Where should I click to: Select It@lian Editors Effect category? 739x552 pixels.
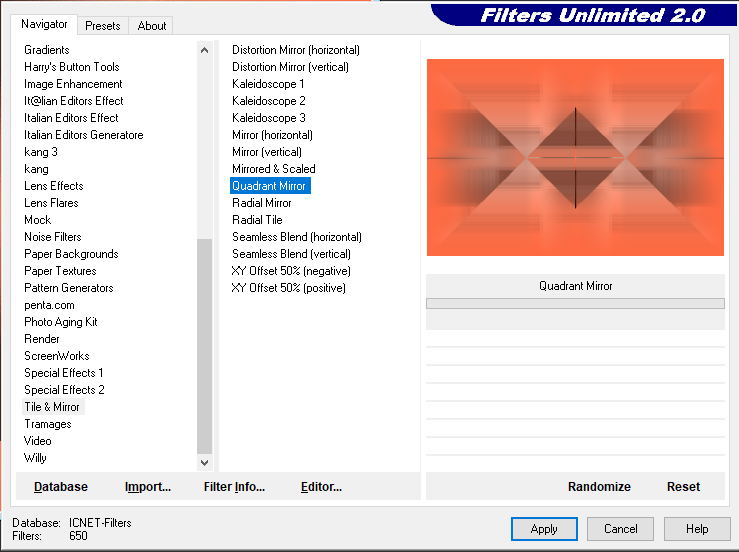[74, 101]
